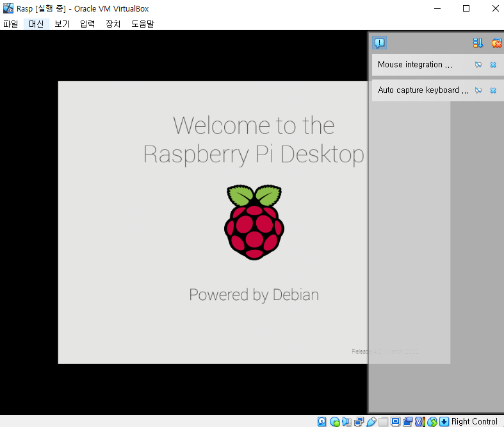
Task: Click the hard disk activity status icon
Action: [x=321, y=421]
